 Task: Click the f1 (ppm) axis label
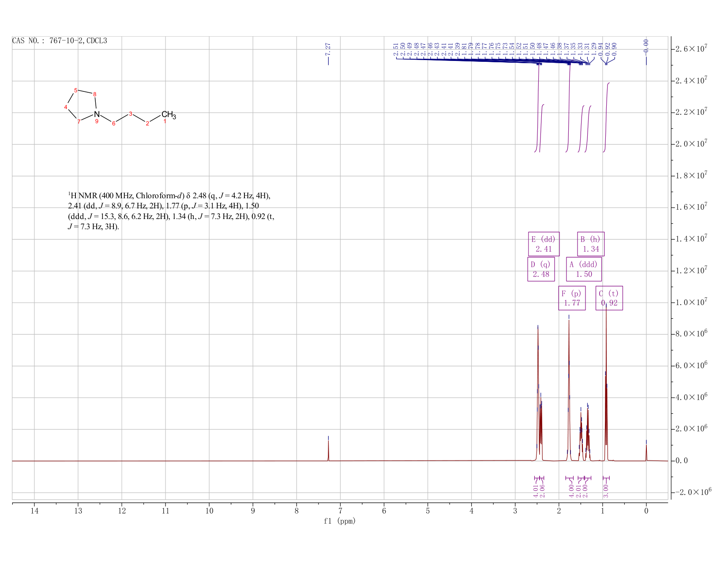click(x=339, y=521)
